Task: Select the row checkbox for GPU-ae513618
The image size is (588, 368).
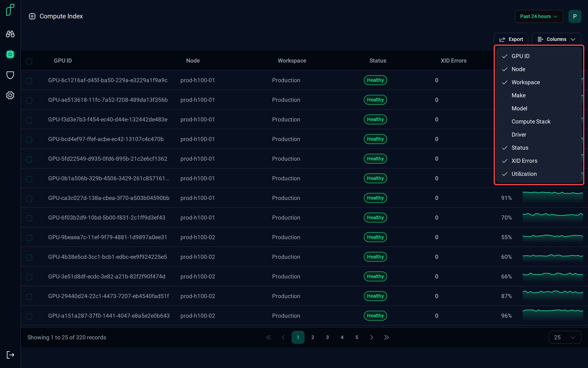Action: (x=29, y=100)
